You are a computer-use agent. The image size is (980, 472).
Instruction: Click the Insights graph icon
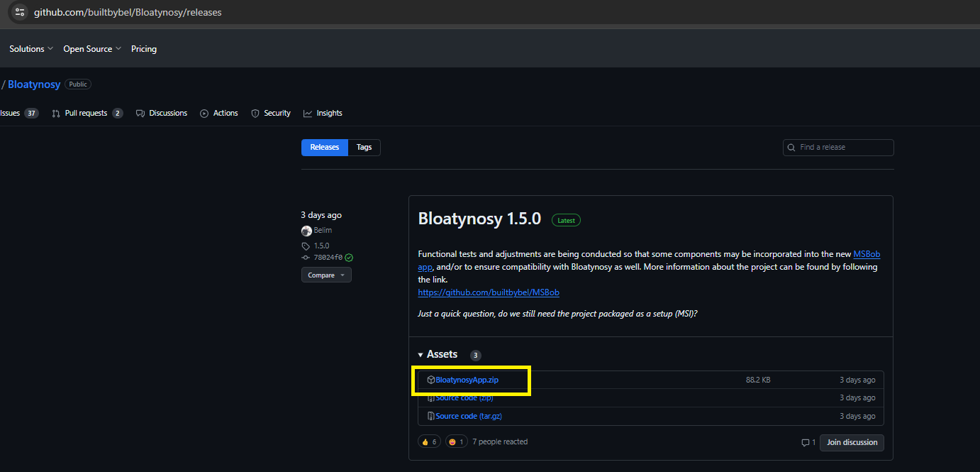(x=307, y=113)
